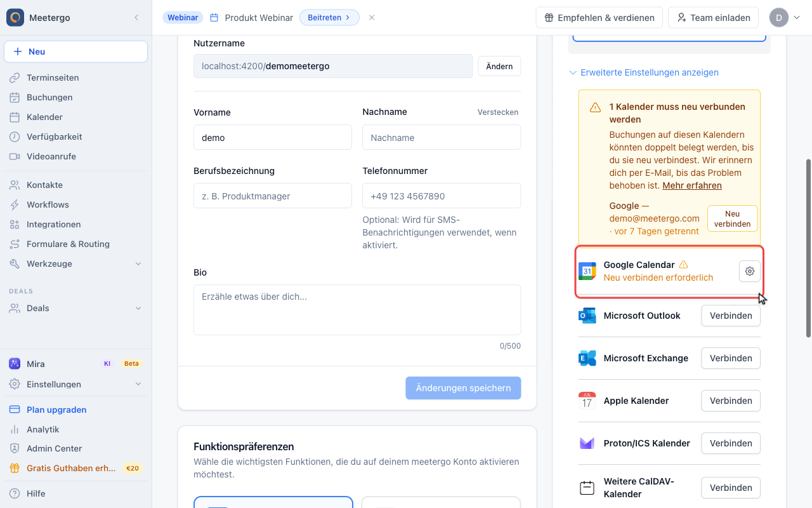This screenshot has height=508, width=812.
Task: Open the user avatar dropdown
Action: (x=785, y=18)
